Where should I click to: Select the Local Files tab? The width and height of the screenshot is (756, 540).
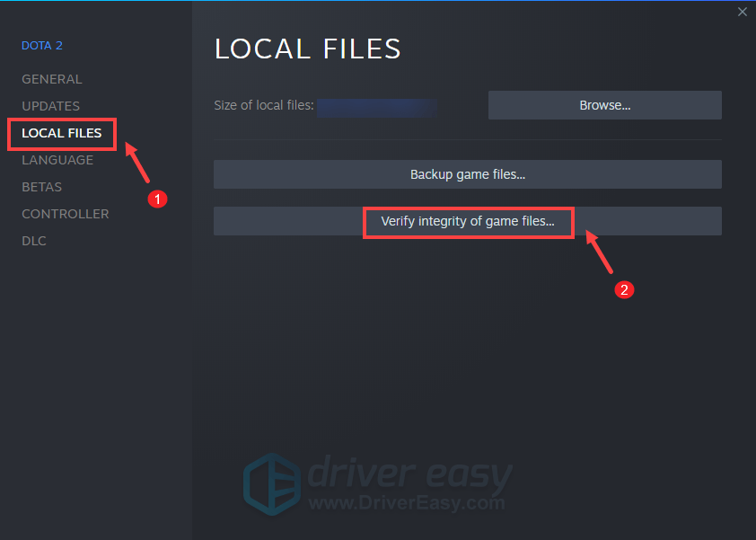[62, 133]
